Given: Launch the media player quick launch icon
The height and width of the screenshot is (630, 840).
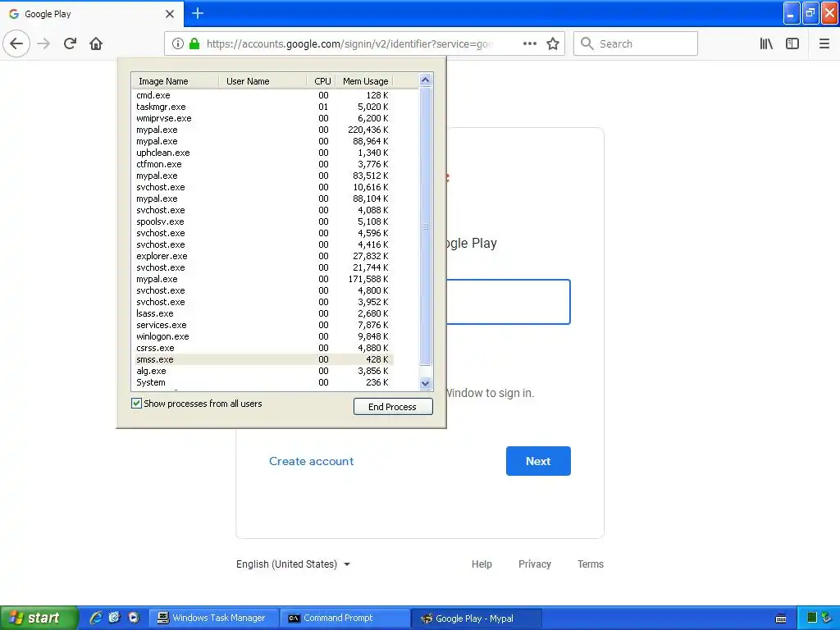Looking at the screenshot, I should tap(134, 618).
